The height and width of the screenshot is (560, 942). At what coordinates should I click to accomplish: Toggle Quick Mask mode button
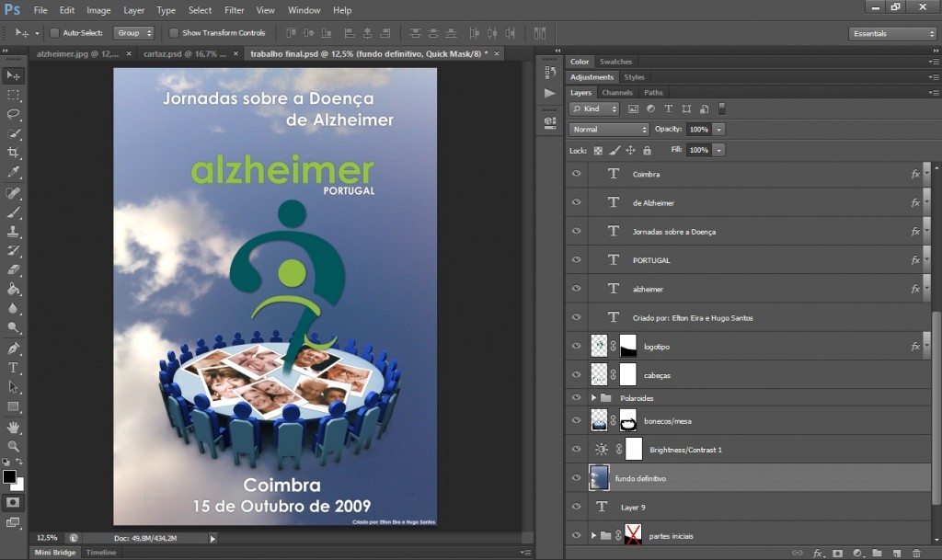13,502
